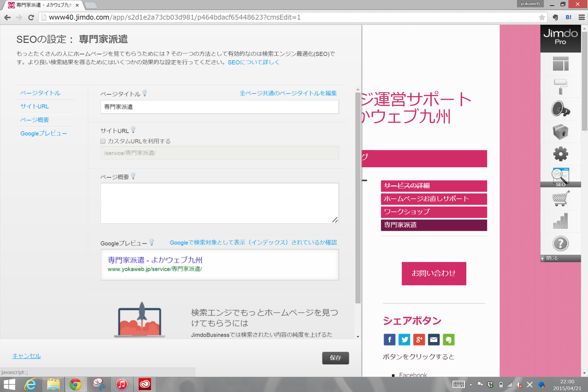The height and width of the screenshot is (392, 588).
Task: Click the Google+ share button
Action: pos(419,340)
